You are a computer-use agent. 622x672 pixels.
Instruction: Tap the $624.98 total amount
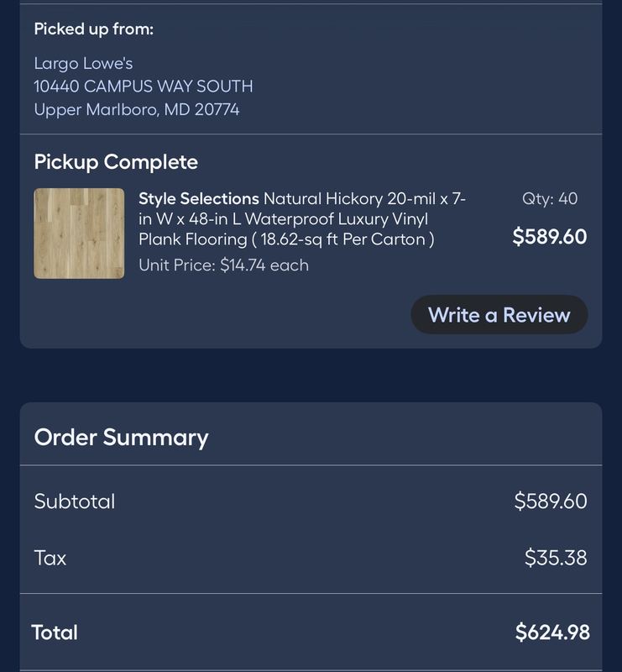click(552, 633)
